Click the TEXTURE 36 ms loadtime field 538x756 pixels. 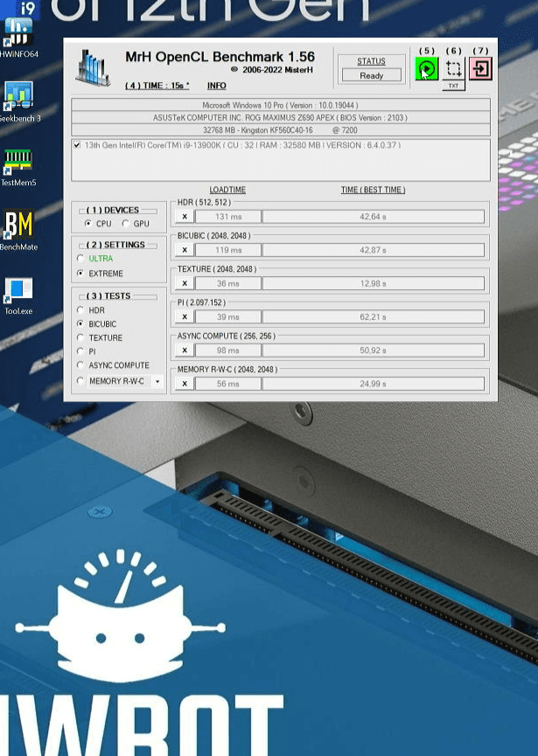(228, 283)
